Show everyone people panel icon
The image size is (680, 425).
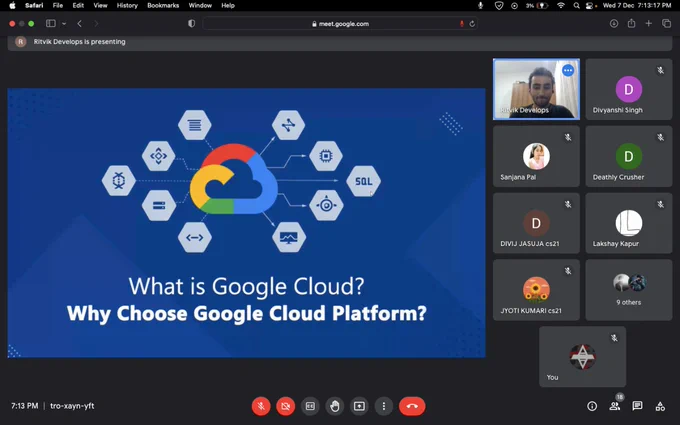tap(615, 406)
